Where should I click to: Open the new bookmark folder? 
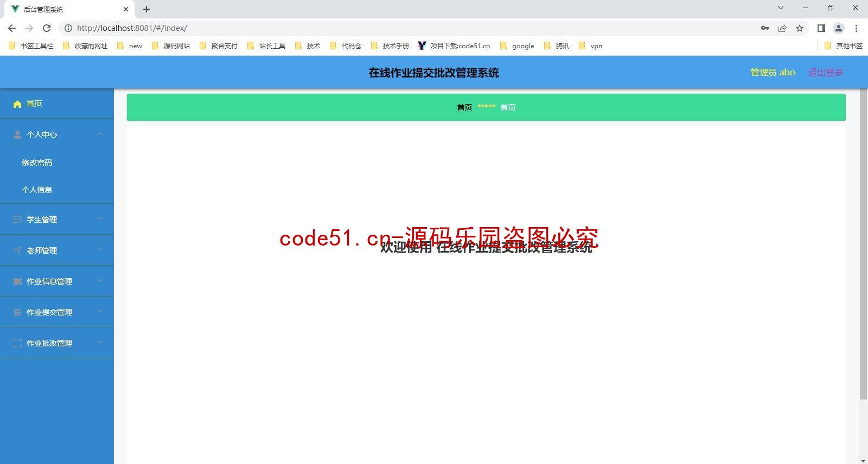point(129,46)
